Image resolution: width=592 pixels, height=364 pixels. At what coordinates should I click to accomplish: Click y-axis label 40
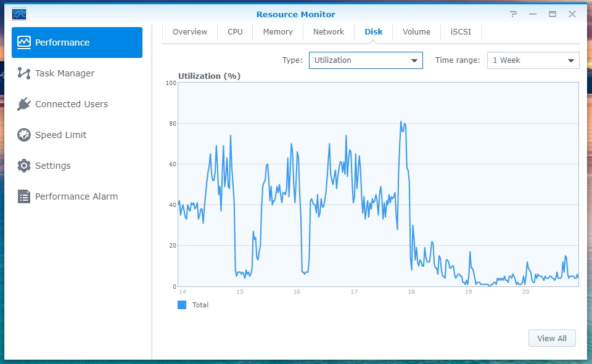pyautogui.click(x=173, y=205)
